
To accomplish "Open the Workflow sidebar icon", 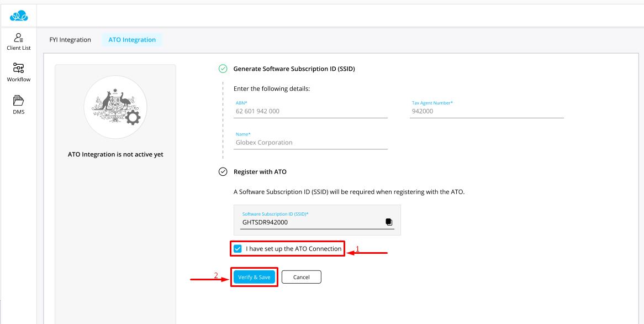I will 18,68.
